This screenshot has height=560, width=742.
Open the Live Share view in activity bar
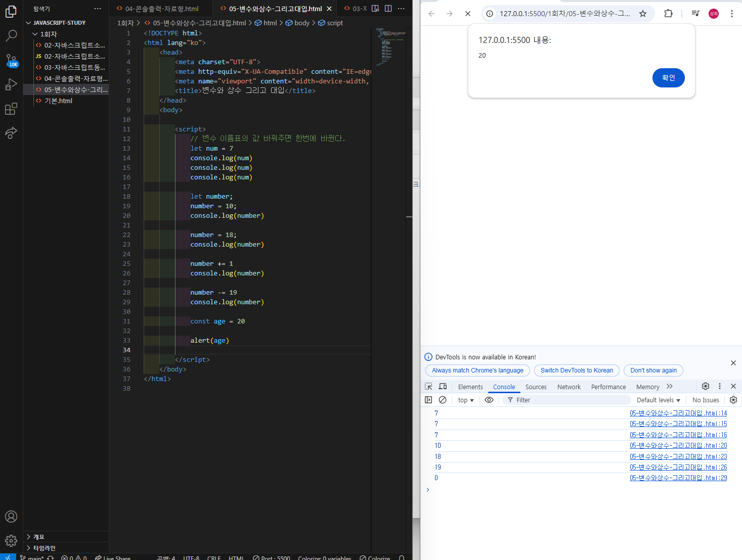[x=11, y=133]
